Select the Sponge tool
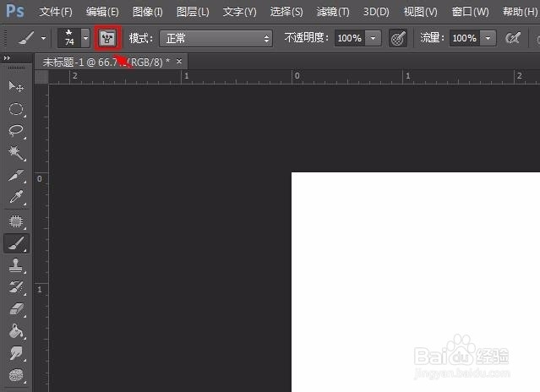 [16, 375]
